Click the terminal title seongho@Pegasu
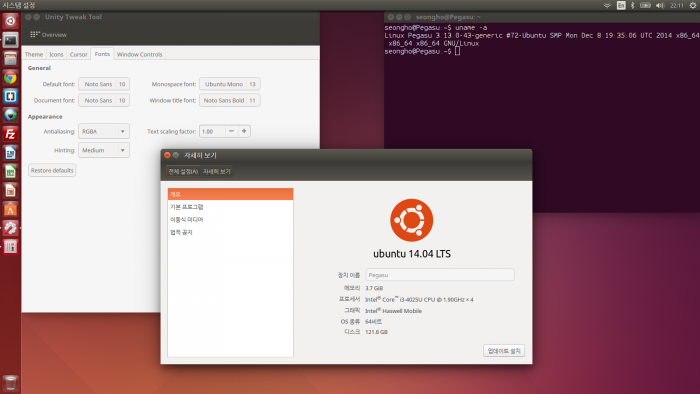The width and height of the screenshot is (700, 394). pos(448,17)
